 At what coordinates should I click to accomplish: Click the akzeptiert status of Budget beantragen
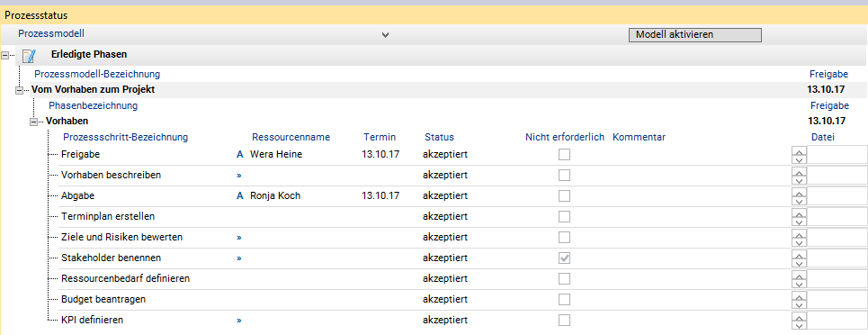click(x=445, y=300)
